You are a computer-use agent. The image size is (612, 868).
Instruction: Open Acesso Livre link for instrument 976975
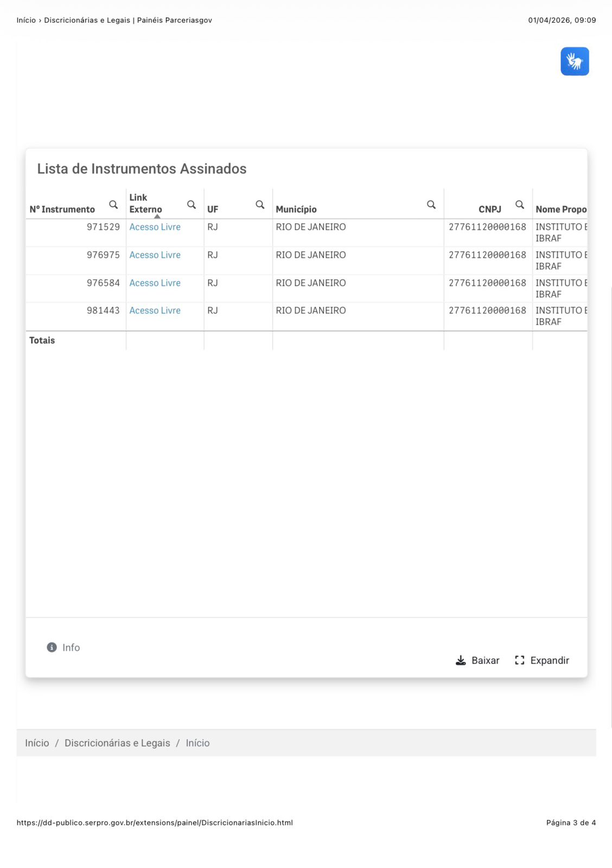click(x=155, y=255)
